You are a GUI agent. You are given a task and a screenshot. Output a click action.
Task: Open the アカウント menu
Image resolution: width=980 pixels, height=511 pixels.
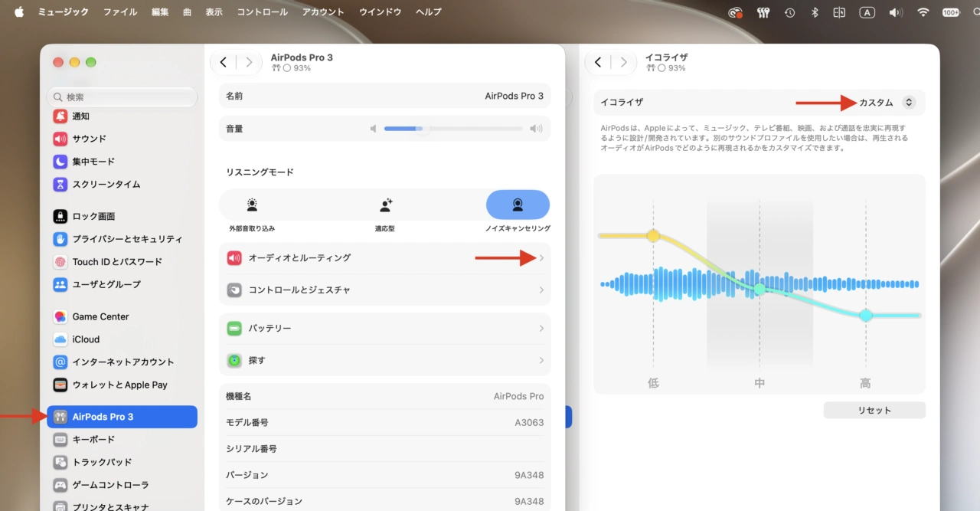(x=323, y=12)
